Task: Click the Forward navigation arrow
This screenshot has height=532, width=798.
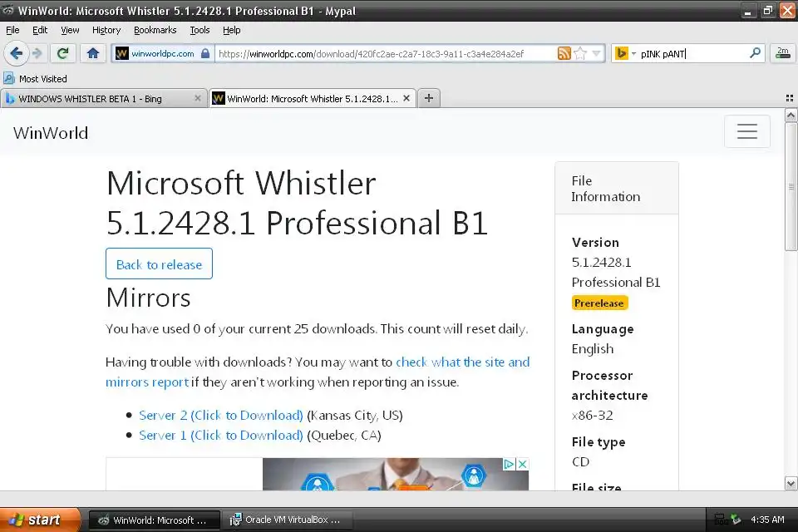Action: pyautogui.click(x=37, y=53)
